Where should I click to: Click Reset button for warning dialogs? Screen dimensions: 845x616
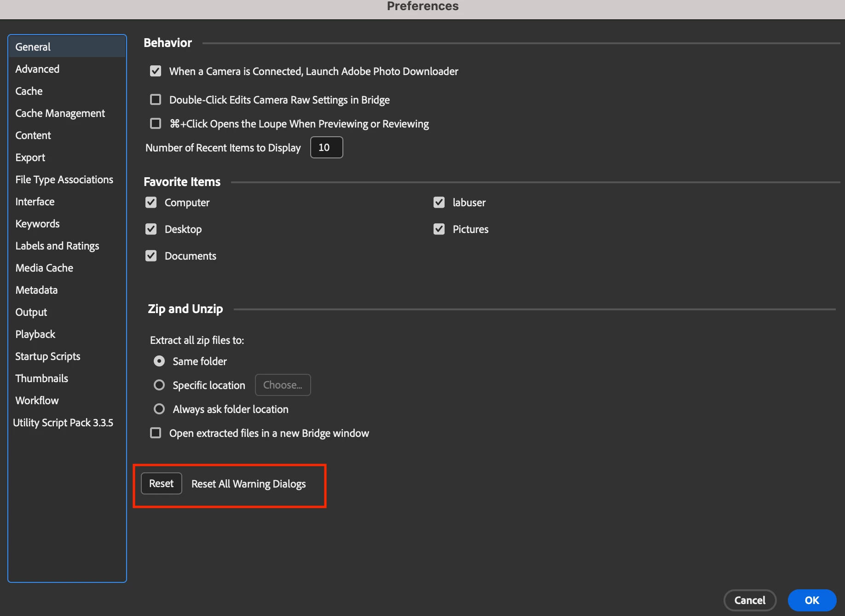(x=162, y=483)
